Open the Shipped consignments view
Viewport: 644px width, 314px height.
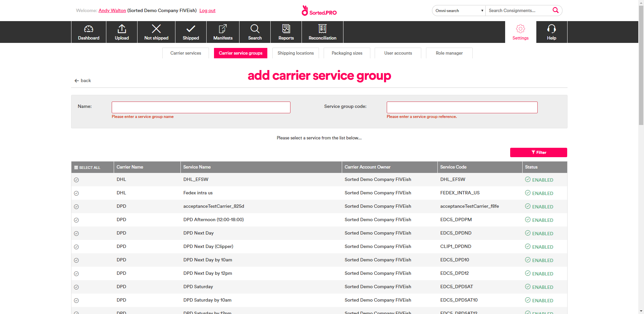coord(191,32)
